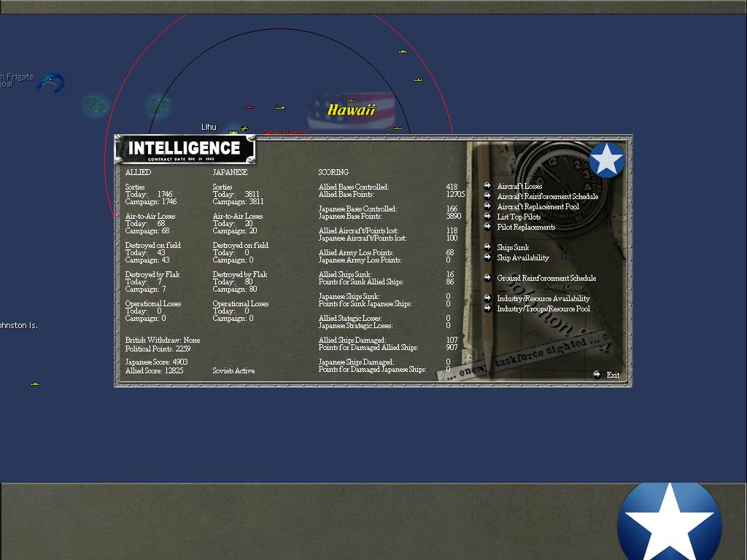747x560 pixels.
Task: Select the red task force icon north of Lihu
Action: (249, 107)
